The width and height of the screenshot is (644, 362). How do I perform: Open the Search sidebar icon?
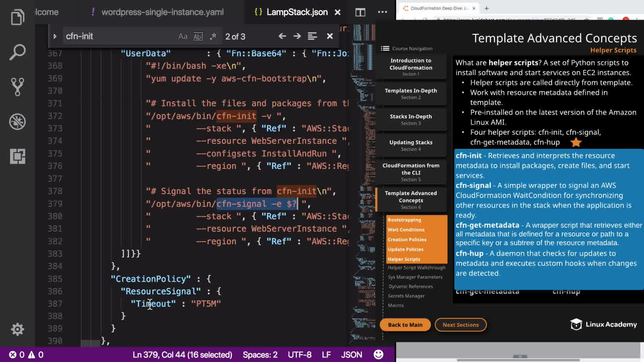tap(17, 52)
